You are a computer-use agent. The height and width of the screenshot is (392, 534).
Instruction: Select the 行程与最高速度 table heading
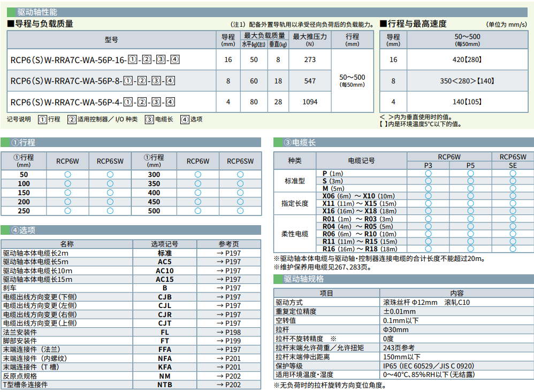[414, 24]
